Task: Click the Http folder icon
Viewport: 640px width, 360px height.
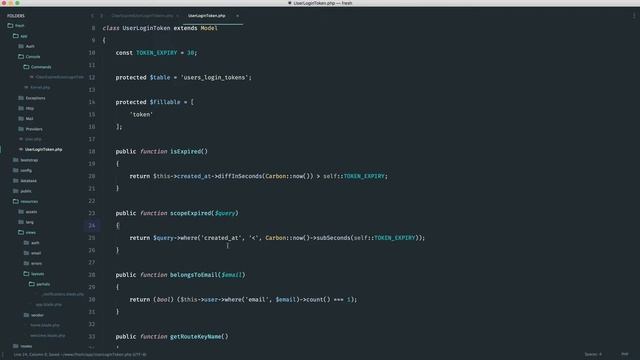Action: click(x=21, y=108)
